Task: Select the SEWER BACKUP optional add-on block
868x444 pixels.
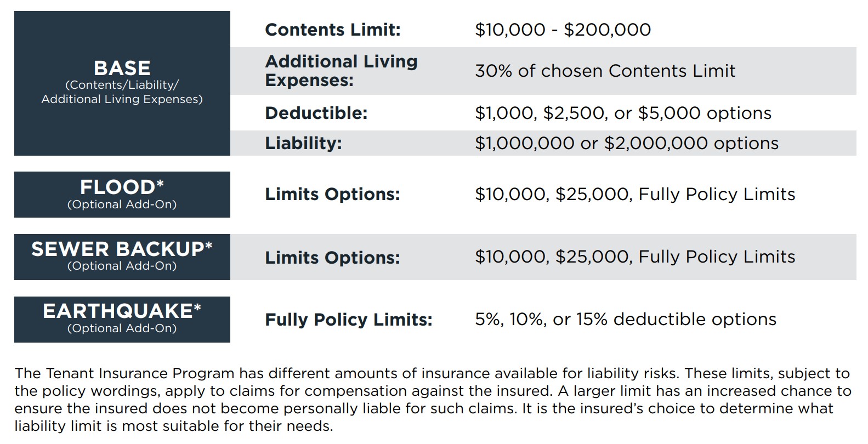Action: pyautogui.click(x=122, y=257)
